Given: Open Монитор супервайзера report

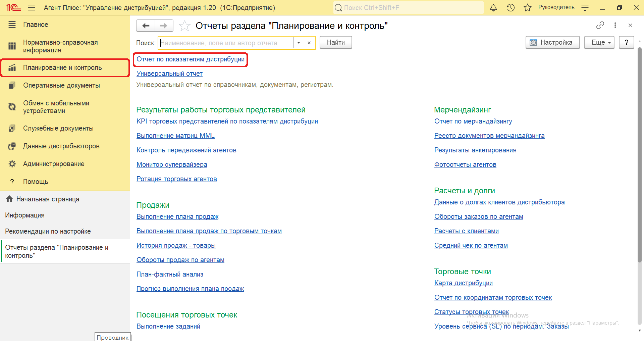Looking at the screenshot, I should [x=172, y=165].
